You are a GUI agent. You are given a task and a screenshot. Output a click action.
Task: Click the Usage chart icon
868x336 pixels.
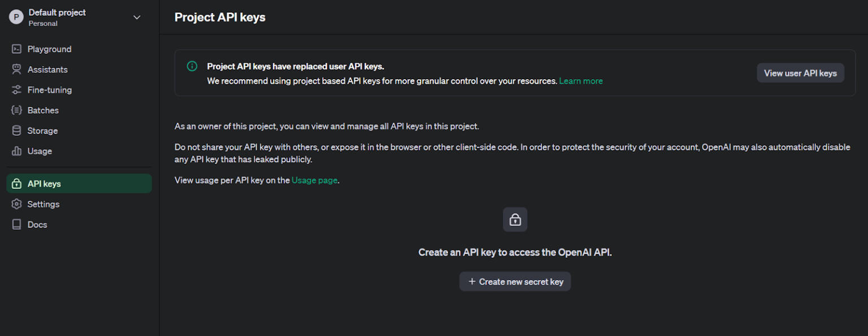coord(17,151)
